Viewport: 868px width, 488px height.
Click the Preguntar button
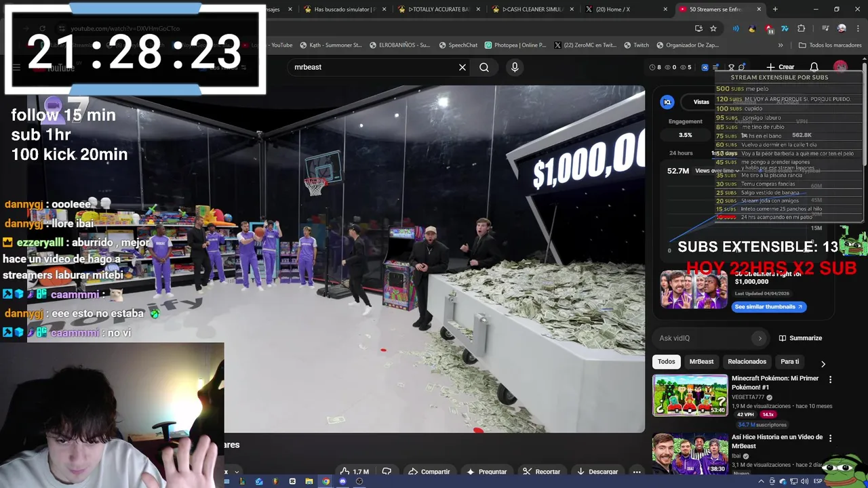click(487, 472)
